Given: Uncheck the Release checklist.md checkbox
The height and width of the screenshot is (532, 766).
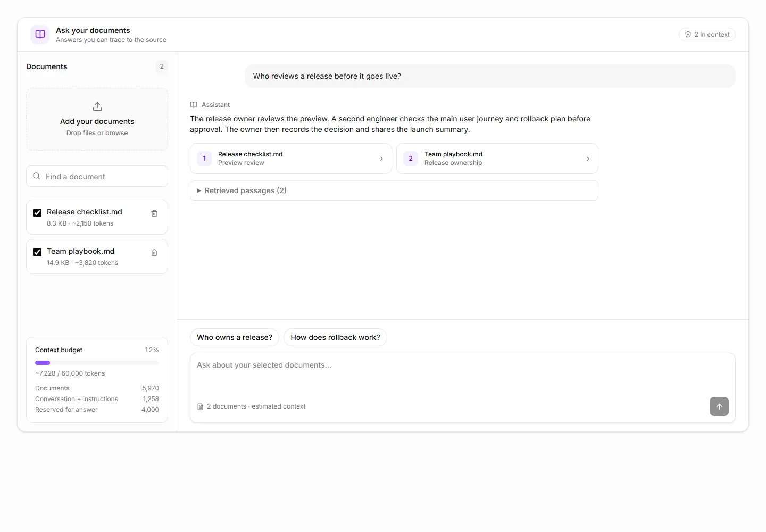Looking at the screenshot, I should 37,213.
